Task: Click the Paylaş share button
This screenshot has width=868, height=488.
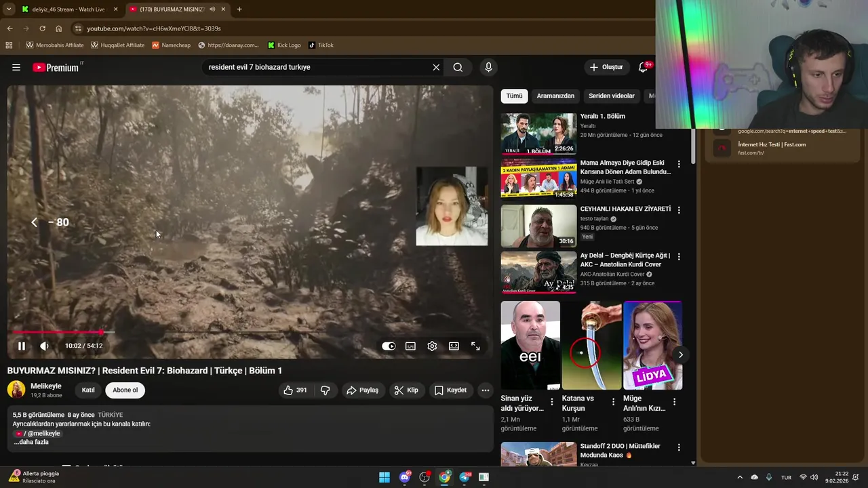Action: coord(362,390)
